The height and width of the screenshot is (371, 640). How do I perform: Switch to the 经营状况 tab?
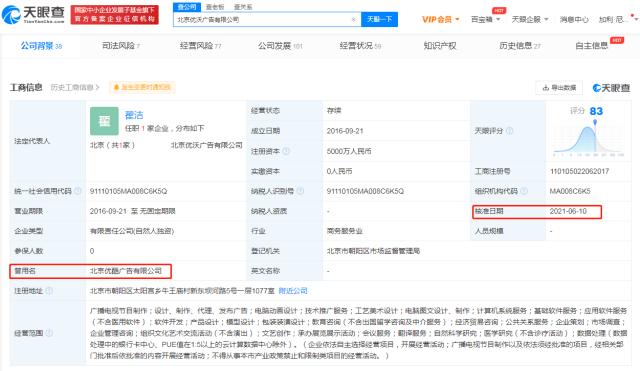coord(360,46)
